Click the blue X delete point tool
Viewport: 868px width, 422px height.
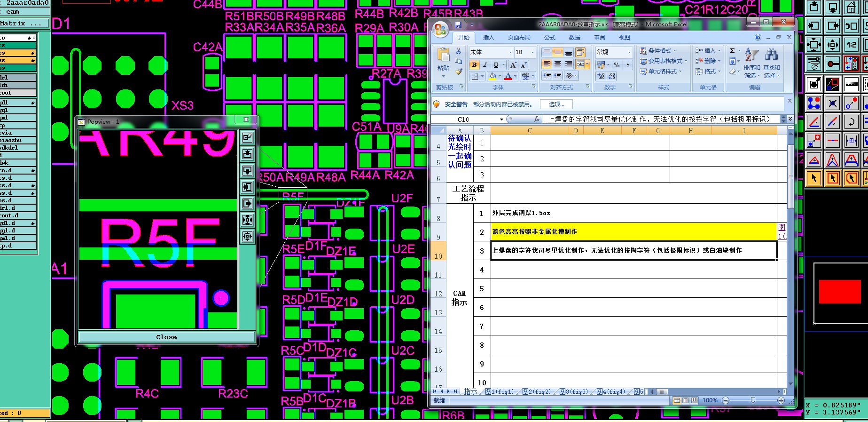coord(833,103)
